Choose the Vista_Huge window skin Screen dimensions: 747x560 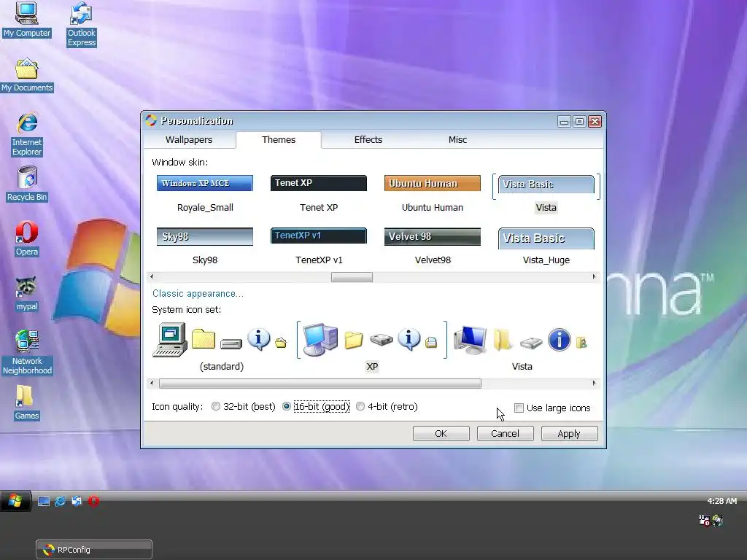pos(546,246)
